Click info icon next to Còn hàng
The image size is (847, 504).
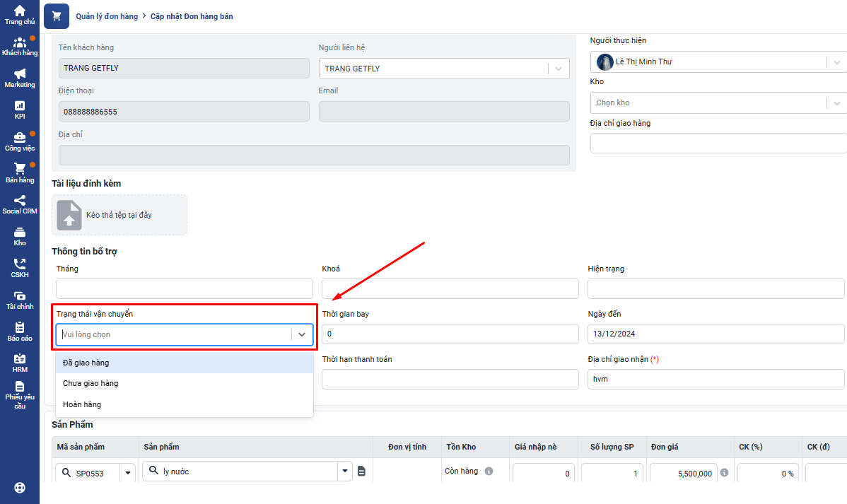(489, 471)
